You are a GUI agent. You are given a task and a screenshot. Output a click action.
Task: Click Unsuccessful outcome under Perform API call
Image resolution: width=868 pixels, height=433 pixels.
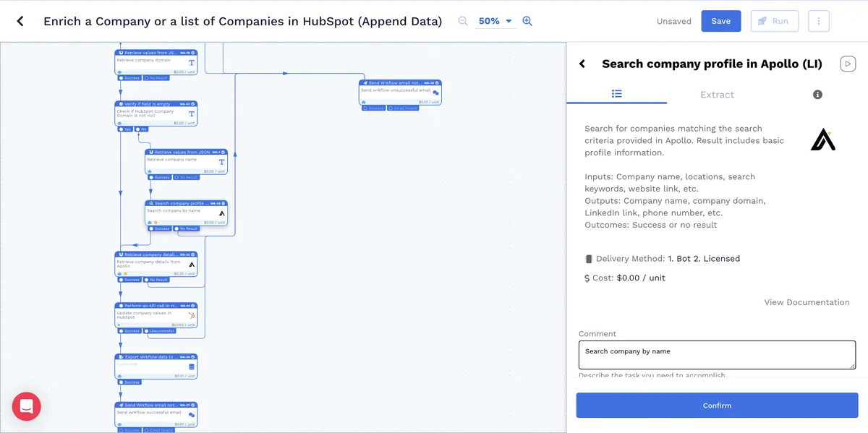[160, 331]
